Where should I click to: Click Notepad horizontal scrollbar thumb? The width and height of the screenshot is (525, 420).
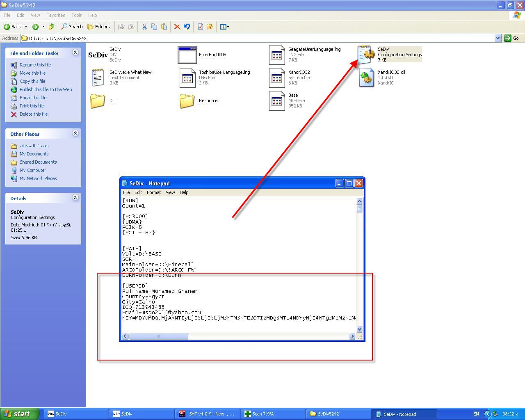(159, 336)
